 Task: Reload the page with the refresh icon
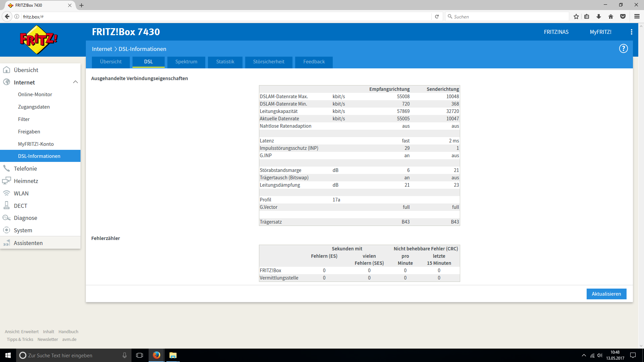pos(437,16)
